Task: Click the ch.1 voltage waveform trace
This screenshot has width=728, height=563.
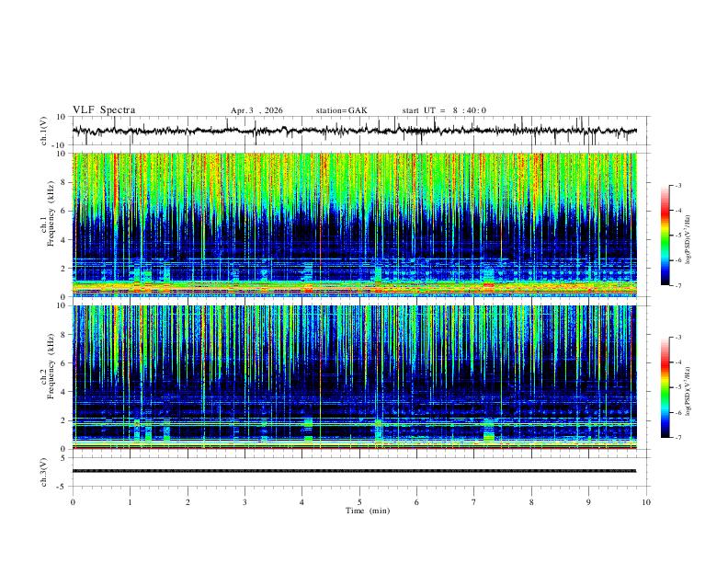Action: (354, 131)
